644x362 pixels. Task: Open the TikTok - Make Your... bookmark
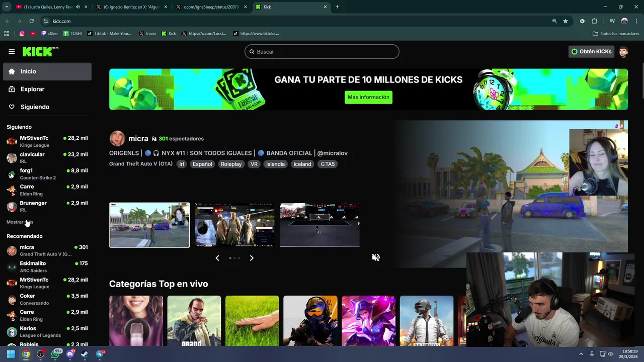(109, 34)
